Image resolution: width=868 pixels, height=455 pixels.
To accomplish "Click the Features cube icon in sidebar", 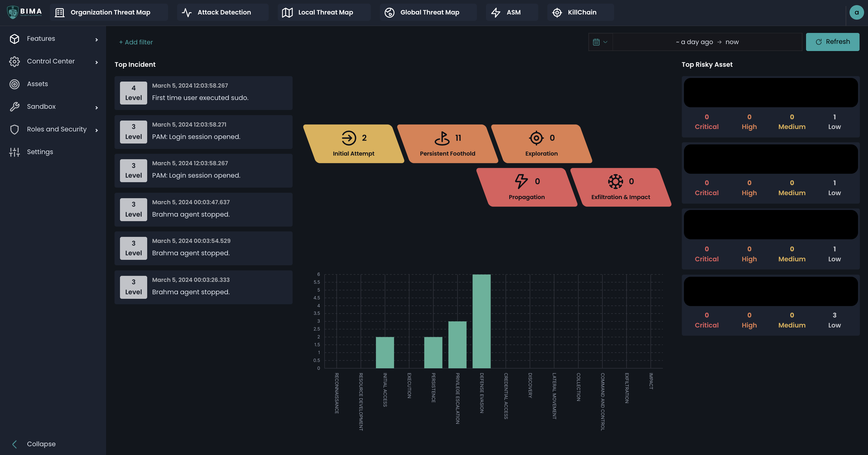I will 15,39.
